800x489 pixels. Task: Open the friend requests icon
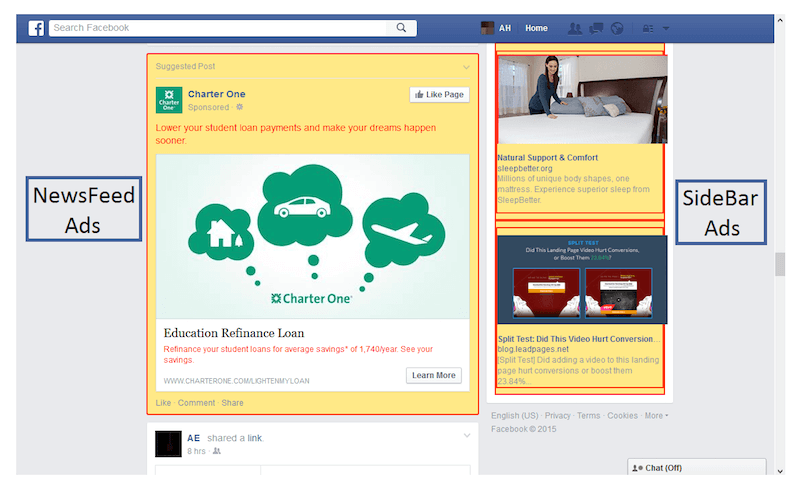click(x=575, y=29)
